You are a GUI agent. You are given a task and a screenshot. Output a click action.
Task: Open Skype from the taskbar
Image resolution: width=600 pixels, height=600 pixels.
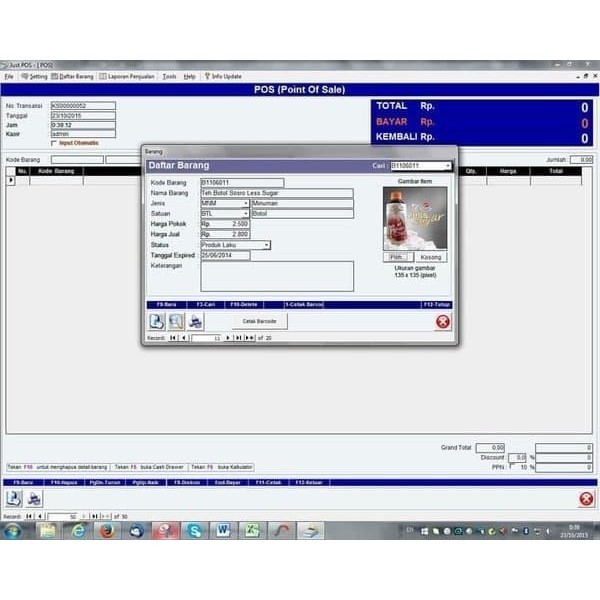[x=194, y=531]
